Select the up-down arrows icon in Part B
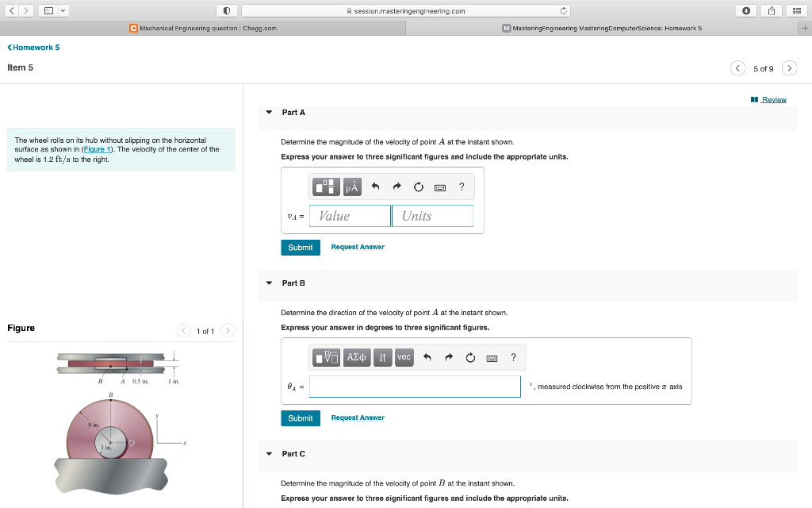 click(x=382, y=357)
